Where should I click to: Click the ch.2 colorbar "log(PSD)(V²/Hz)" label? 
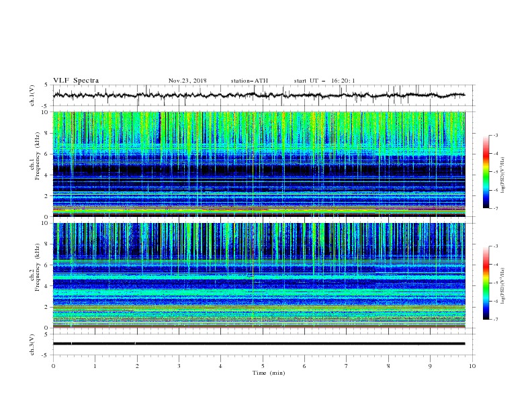pos(502,286)
